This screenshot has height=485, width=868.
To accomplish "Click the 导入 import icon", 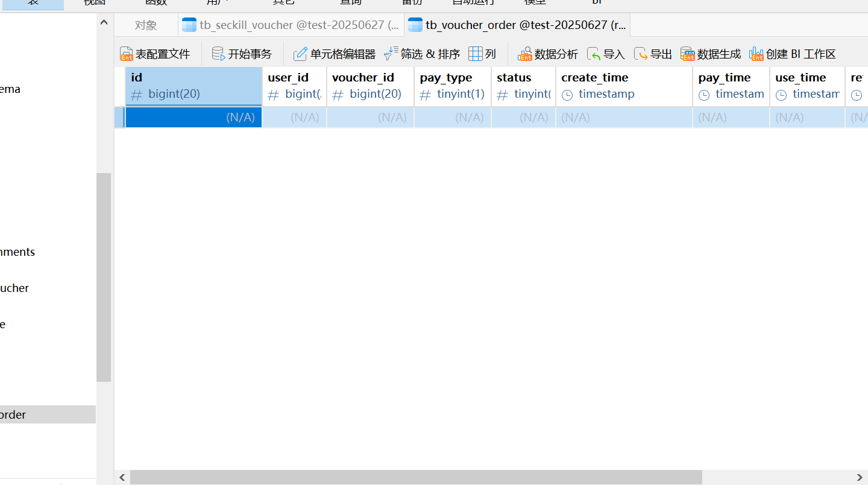I will tap(594, 54).
